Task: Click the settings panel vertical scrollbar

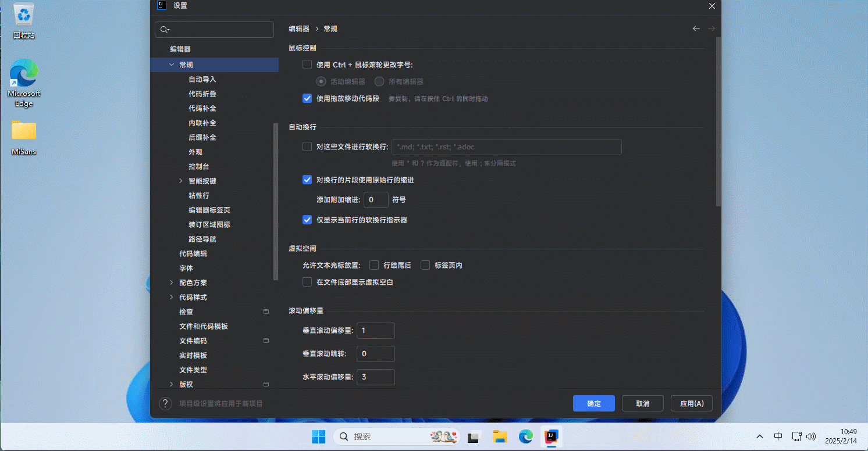Action: coord(718,122)
